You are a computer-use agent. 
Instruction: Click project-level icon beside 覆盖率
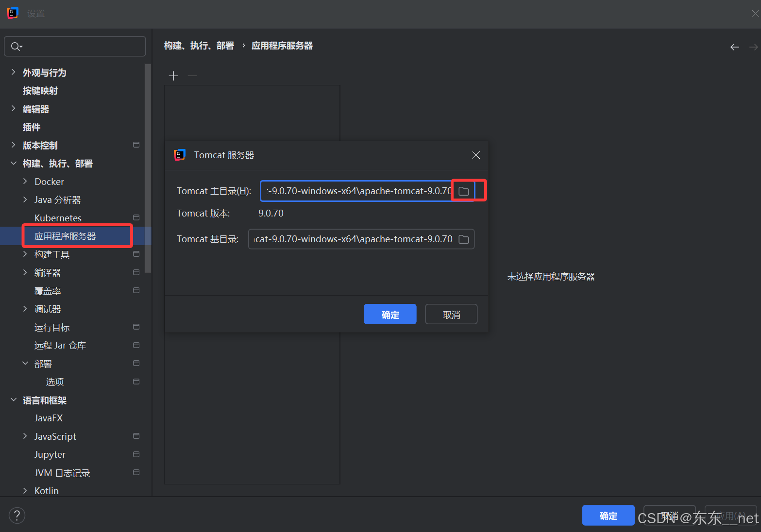tap(136, 290)
